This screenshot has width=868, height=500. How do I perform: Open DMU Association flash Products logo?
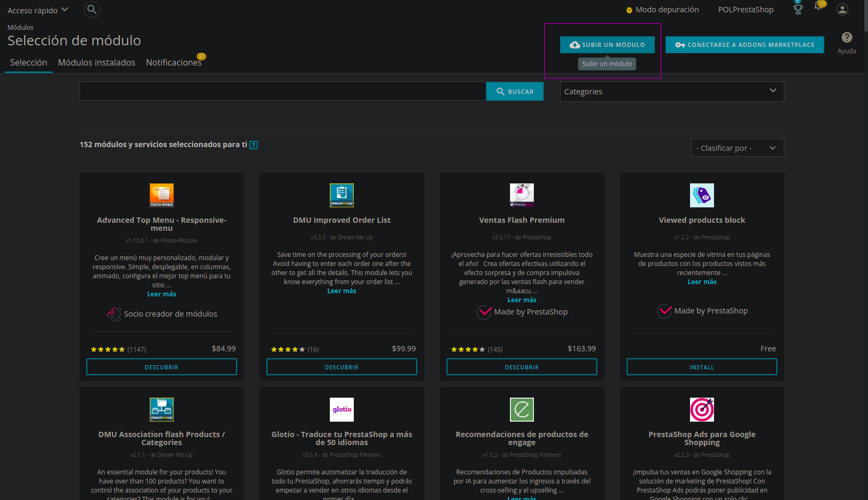[161, 409]
